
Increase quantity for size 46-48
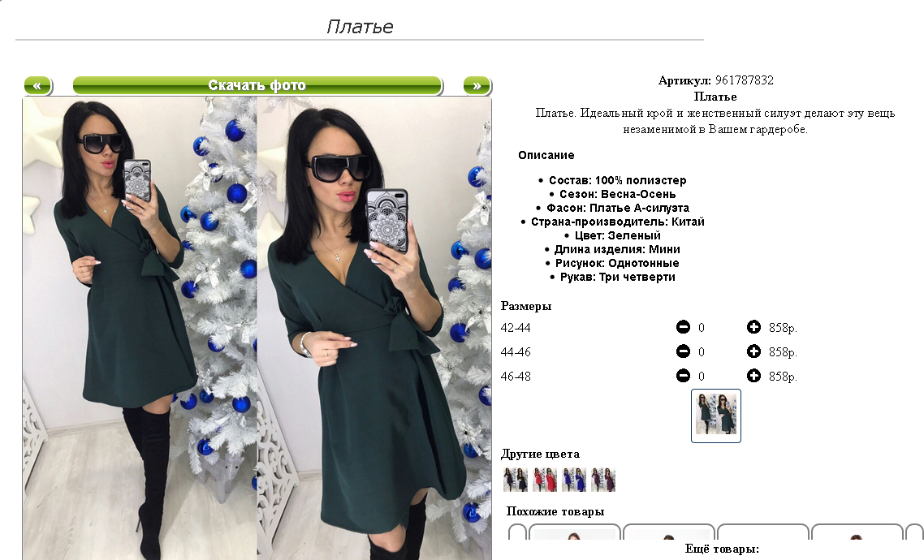[753, 376]
